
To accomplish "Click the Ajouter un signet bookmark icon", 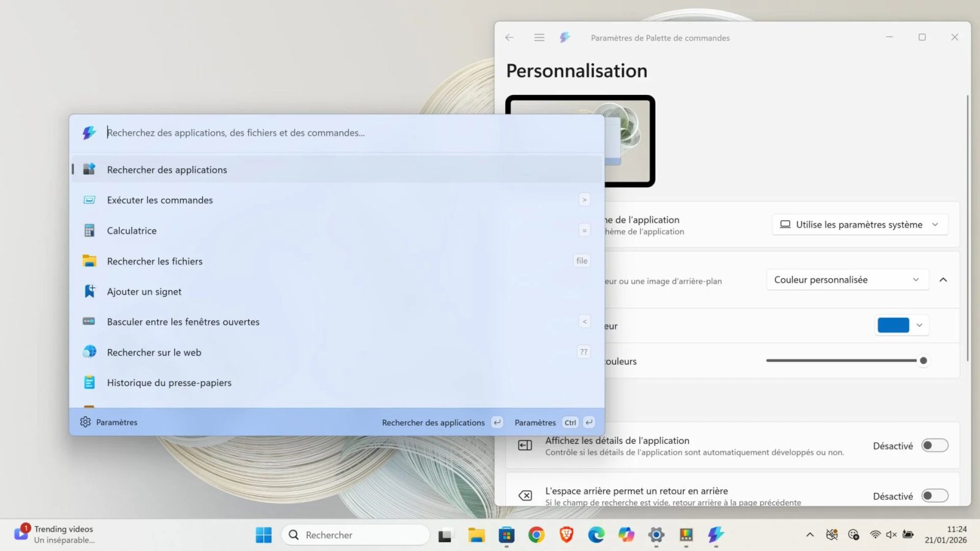I will (89, 291).
